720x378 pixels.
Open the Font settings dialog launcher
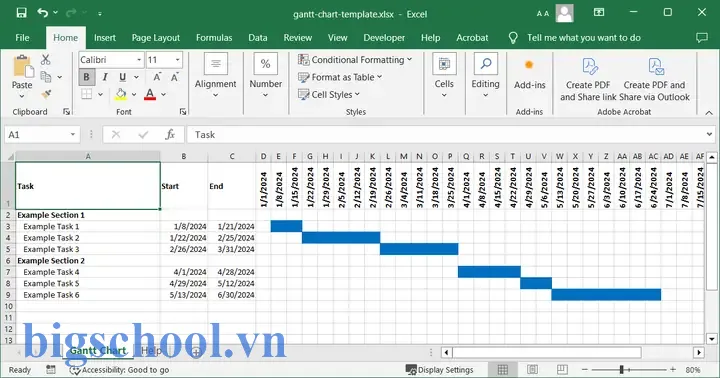183,112
